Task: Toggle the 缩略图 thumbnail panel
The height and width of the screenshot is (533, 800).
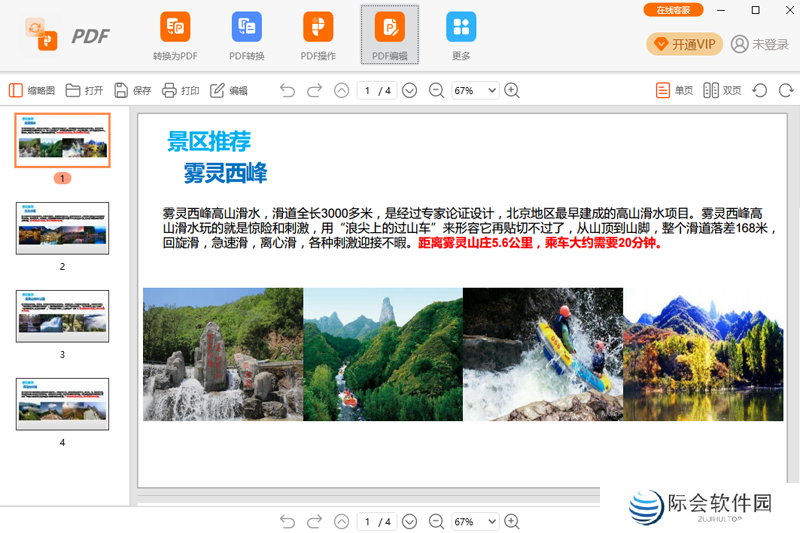Action: coord(32,91)
